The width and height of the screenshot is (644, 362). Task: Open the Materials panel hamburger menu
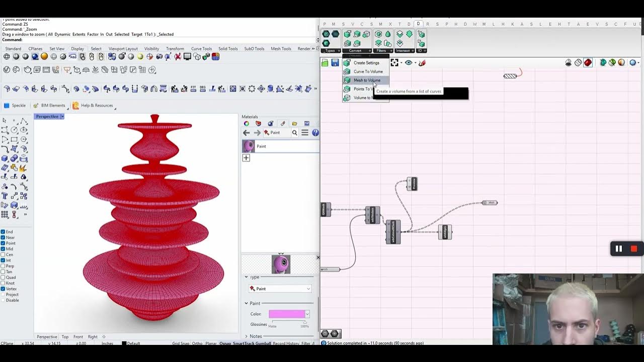point(304,133)
